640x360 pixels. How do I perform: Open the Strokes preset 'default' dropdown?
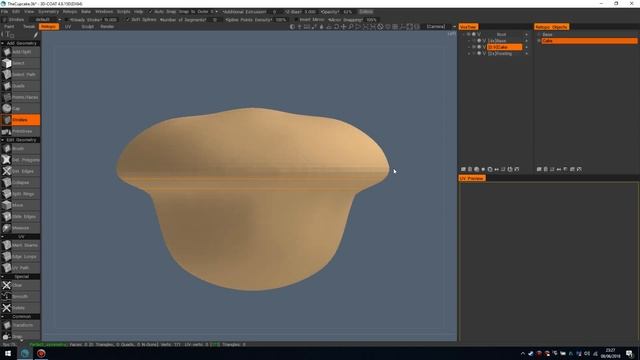(x=46, y=20)
